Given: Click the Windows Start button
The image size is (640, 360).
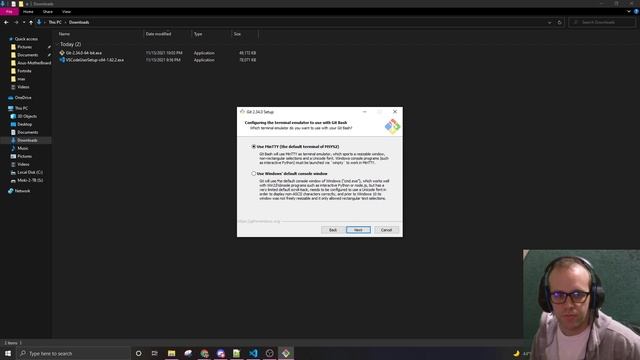Looking at the screenshot, I should click(8, 353).
